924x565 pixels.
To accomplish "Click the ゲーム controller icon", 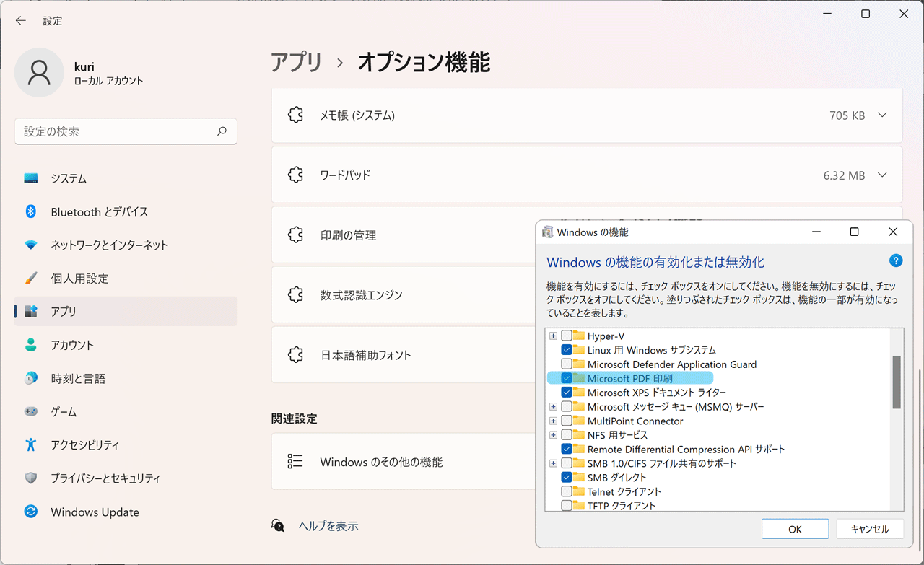I will coord(31,411).
